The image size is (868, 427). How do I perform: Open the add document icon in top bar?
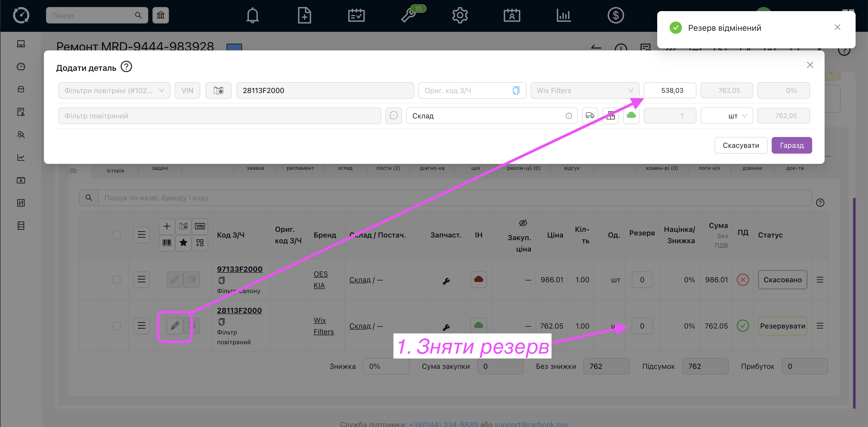click(304, 16)
